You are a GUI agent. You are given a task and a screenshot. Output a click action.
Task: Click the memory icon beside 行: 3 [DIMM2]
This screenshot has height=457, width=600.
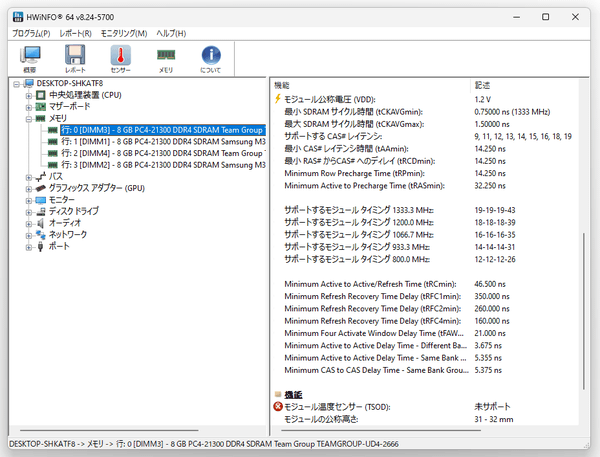[x=52, y=165]
